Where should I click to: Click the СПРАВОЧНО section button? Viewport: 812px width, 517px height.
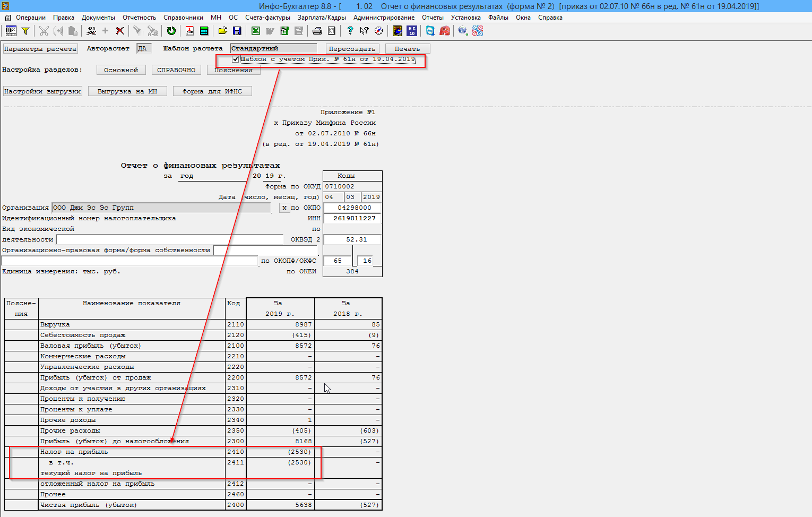pos(176,70)
